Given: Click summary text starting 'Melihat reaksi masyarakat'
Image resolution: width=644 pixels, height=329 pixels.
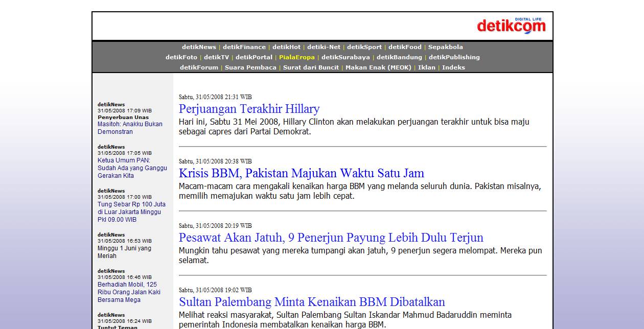Looking at the screenshot, I should click(x=345, y=320).
